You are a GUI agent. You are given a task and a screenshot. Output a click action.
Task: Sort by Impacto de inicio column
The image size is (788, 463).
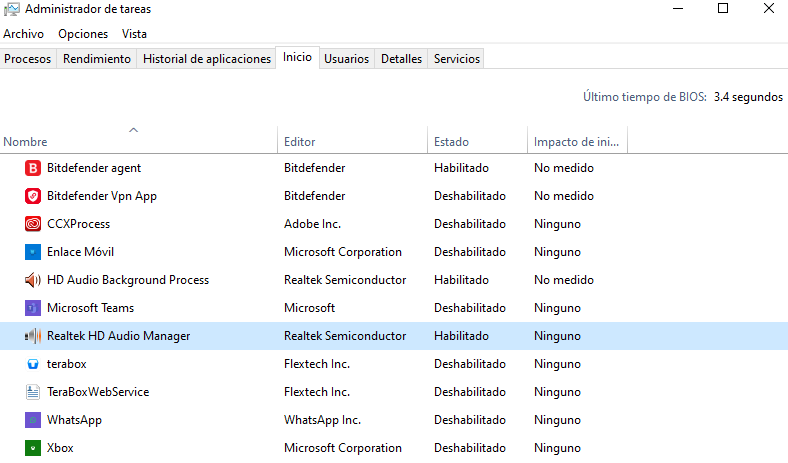pos(576,141)
